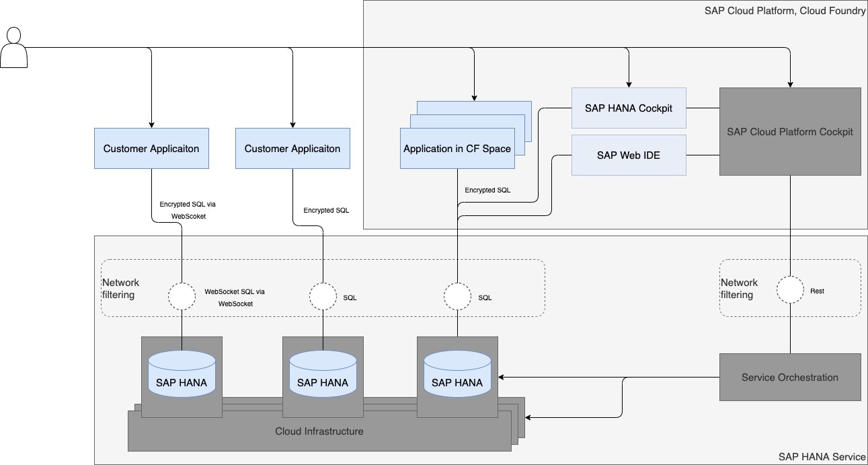Click 'Encrypted SQL' label under Application in CF Space
This screenshot has height=465, width=868.
(x=487, y=190)
